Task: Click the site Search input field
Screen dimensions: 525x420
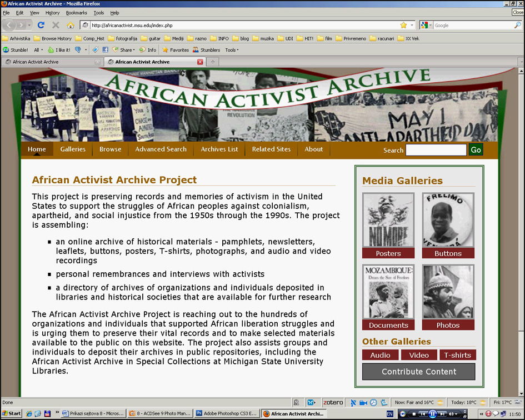Action: (436, 150)
